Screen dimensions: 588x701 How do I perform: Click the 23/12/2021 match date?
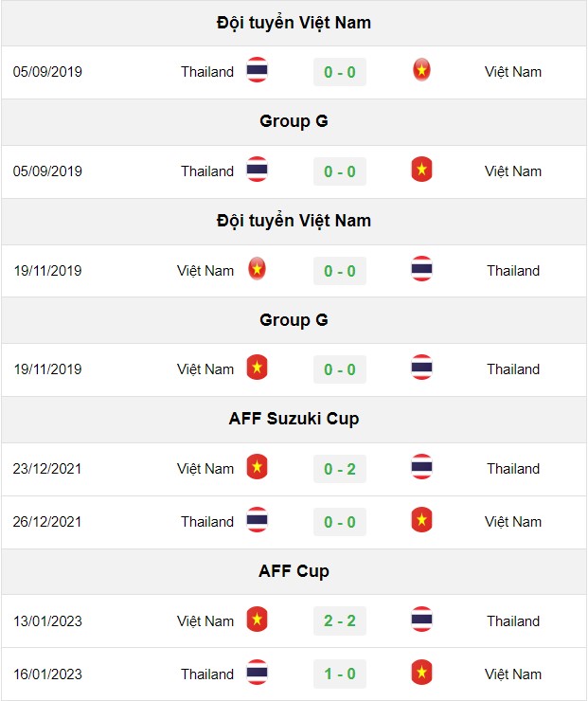tap(47, 469)
